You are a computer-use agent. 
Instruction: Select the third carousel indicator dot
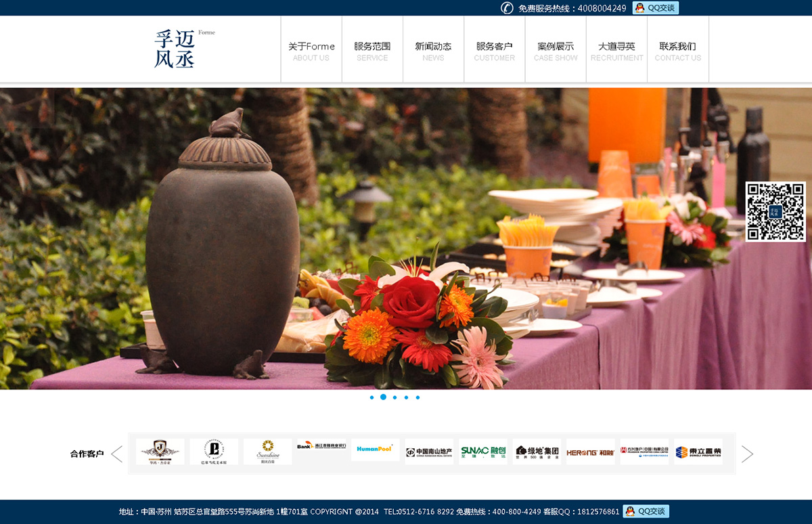tap(394, 397)
